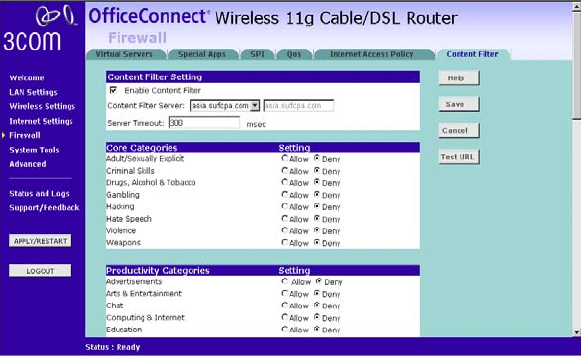Screen dimensions: 588x363
Task: Choose Allow for Gambling
Action: 285,195
